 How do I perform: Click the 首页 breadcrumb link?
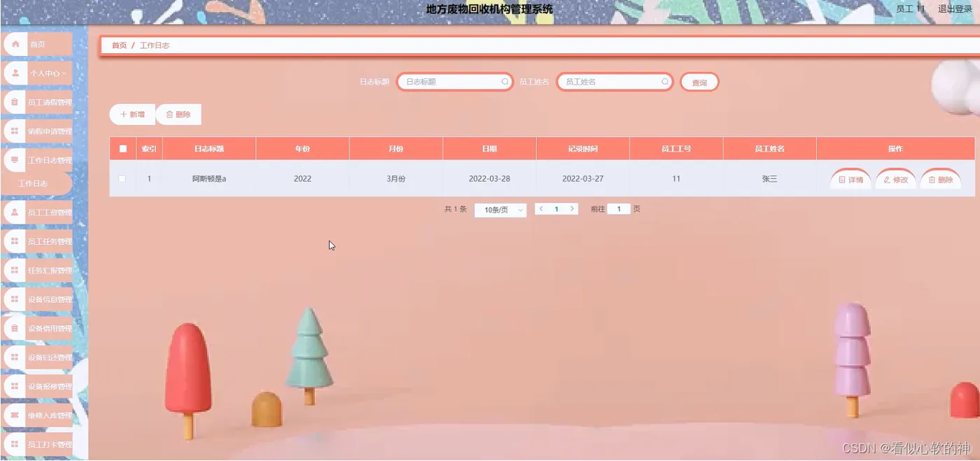[x=119, y=45]
